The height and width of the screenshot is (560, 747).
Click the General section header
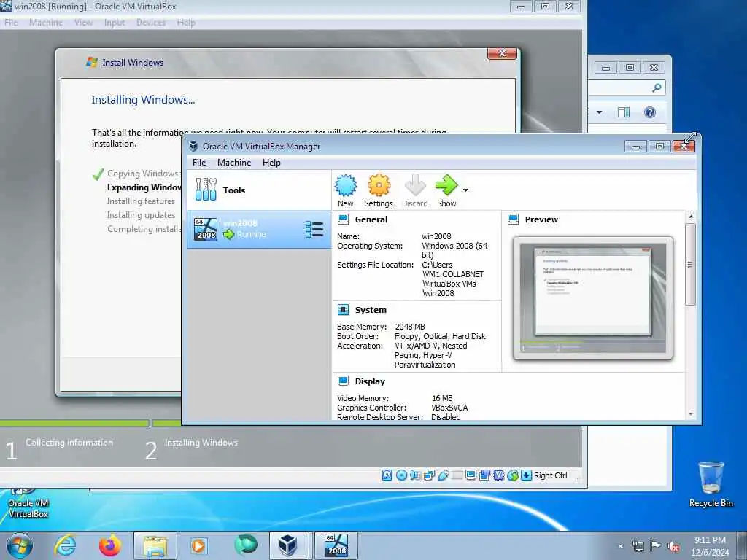pyautogui.click(x=371, y=219)
